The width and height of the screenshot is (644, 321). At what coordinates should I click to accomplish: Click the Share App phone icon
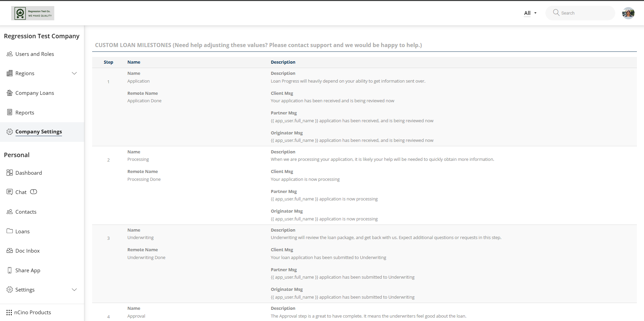[x=9, y=270]
